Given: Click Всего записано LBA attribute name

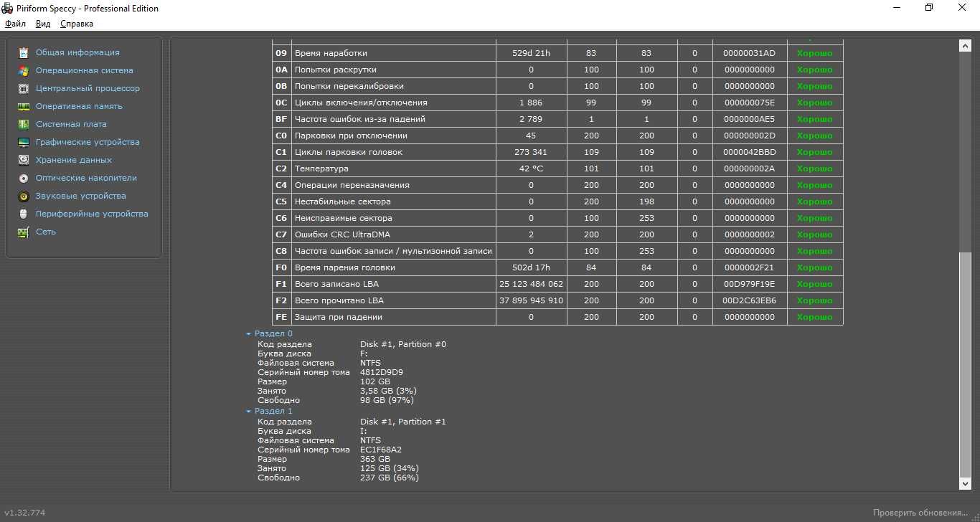Looking at the screenshot, I should pyautogui.click(x=336, y=284).
